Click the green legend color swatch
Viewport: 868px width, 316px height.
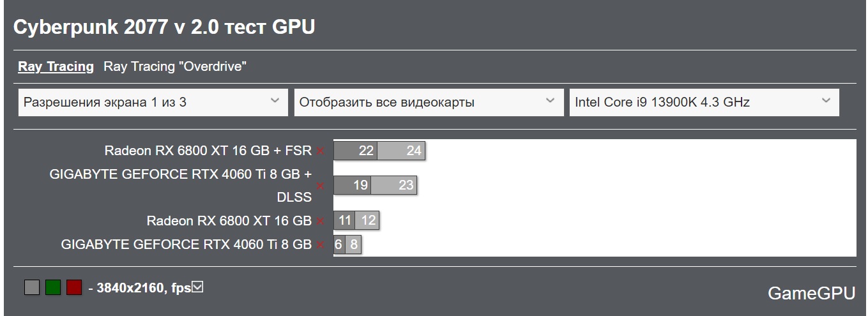[53, 288]
